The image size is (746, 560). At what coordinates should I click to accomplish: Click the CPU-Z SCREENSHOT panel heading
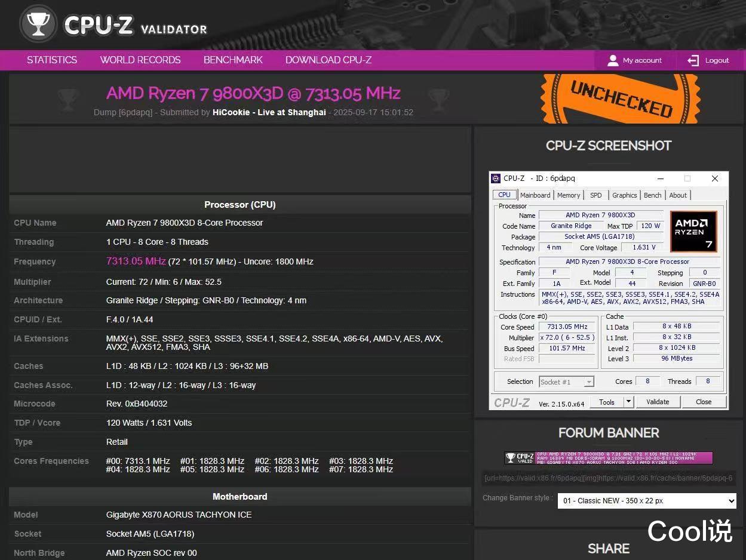[609, 145]
